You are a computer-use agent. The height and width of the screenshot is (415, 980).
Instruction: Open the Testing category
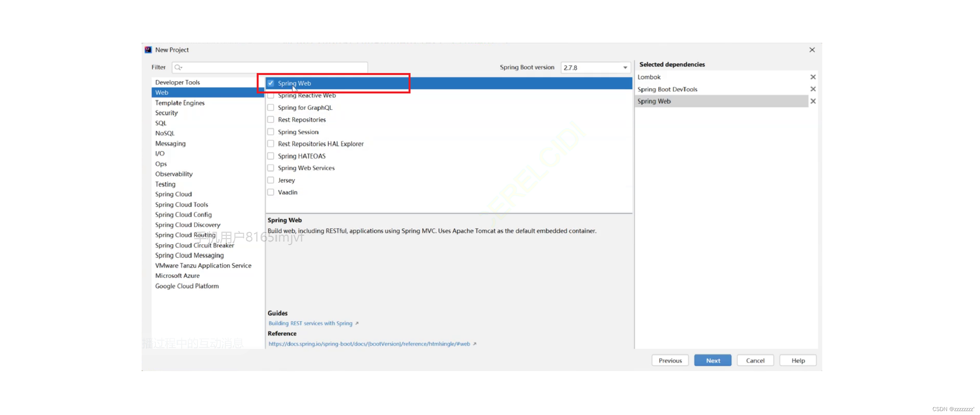coord(208,184)
